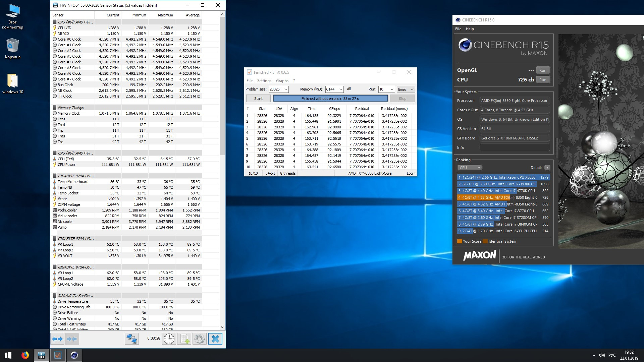Open HWiNFO sensor settings gear
The height and width of the screenshot is (362, 644).
point(199,339)
